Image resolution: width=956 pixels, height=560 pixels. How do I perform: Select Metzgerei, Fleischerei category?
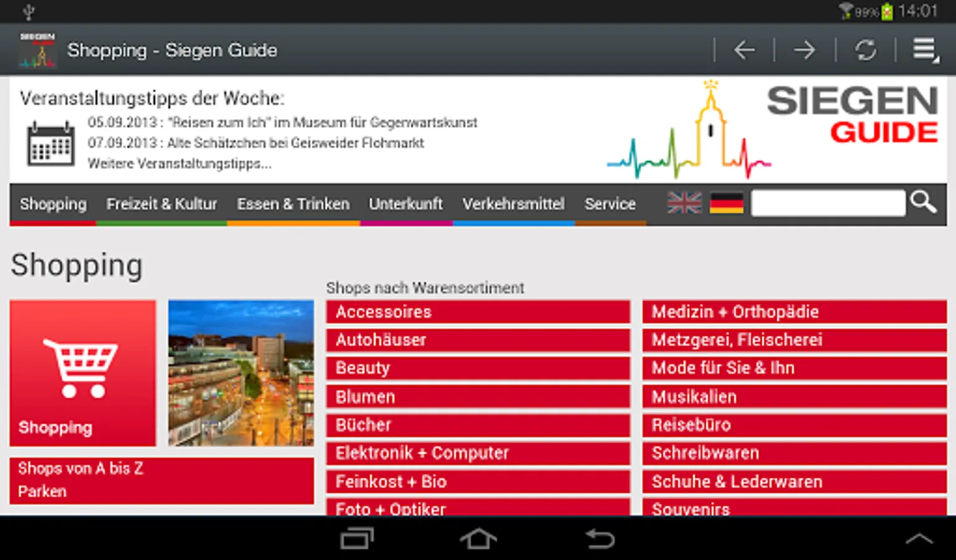[x=794, y=340]
